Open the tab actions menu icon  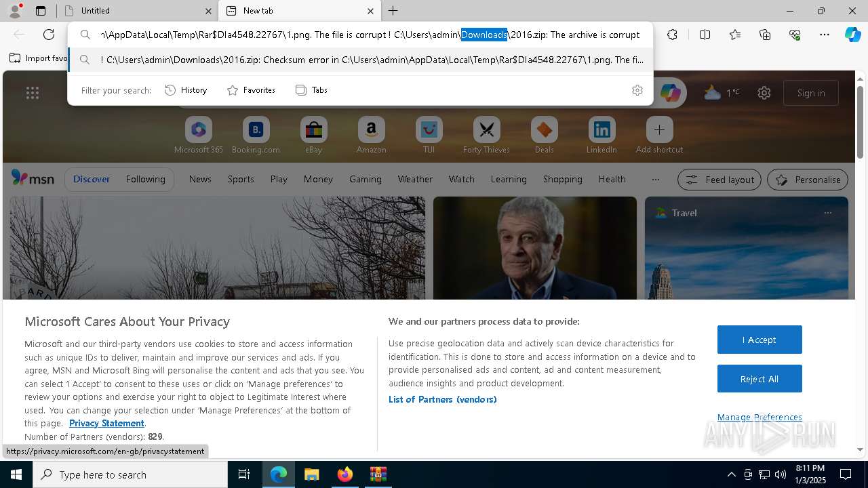point(41,11)
